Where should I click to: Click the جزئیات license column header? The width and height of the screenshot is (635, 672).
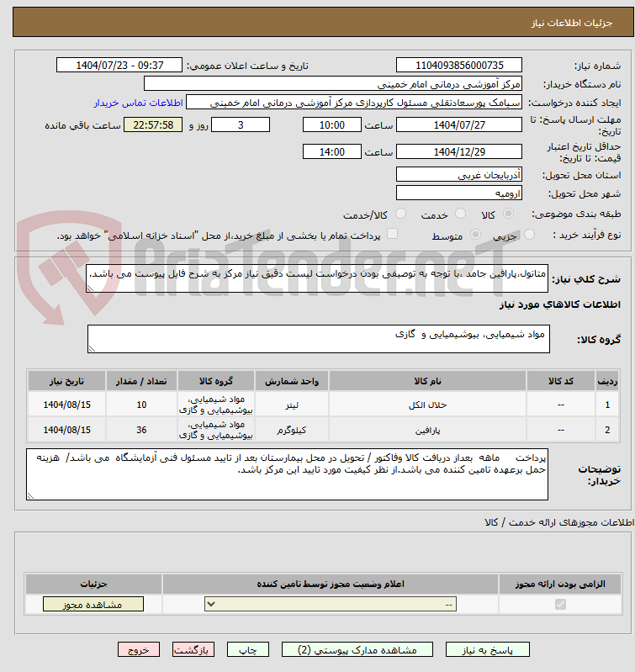tap(93, 585)
